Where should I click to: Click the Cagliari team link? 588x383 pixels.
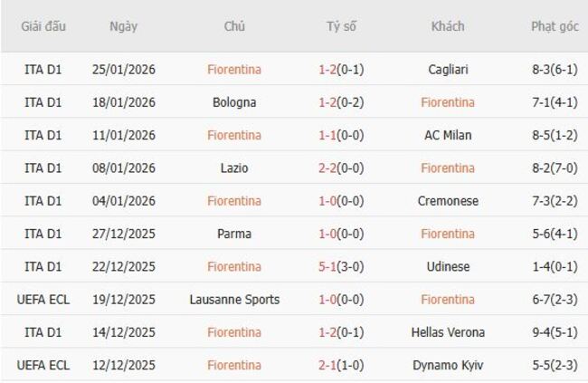tap(447, 69)
